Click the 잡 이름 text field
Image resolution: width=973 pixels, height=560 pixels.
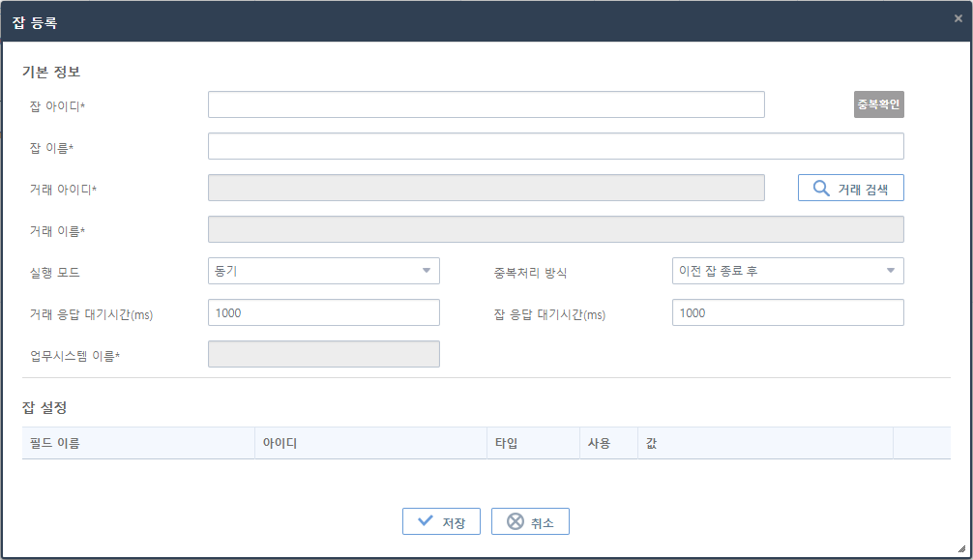(556, 145)
